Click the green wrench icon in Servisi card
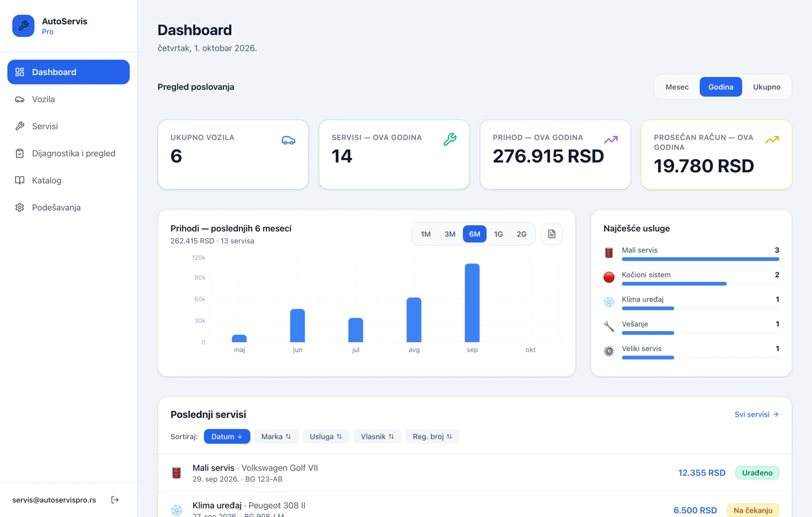Screen dimensions: 812x517 [x=450, y=140]
